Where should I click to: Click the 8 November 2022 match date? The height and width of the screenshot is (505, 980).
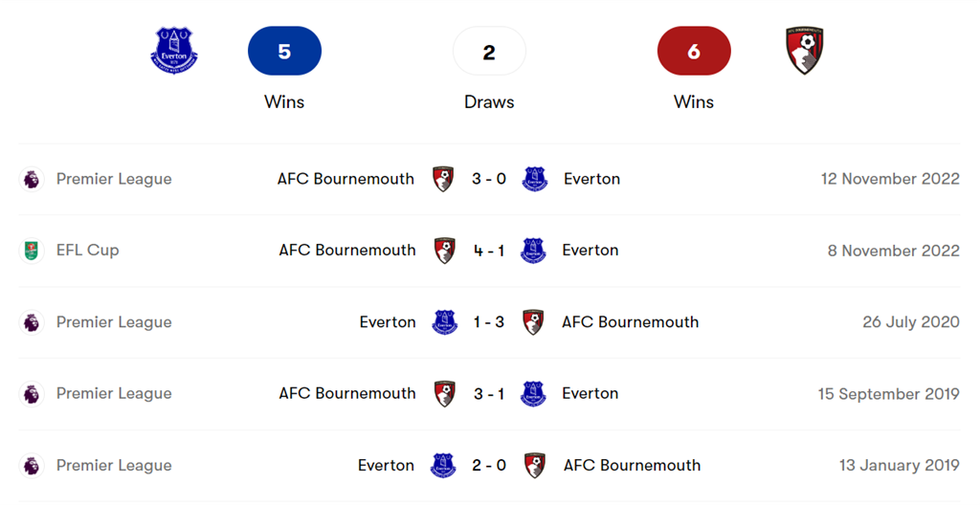[893, 251]
